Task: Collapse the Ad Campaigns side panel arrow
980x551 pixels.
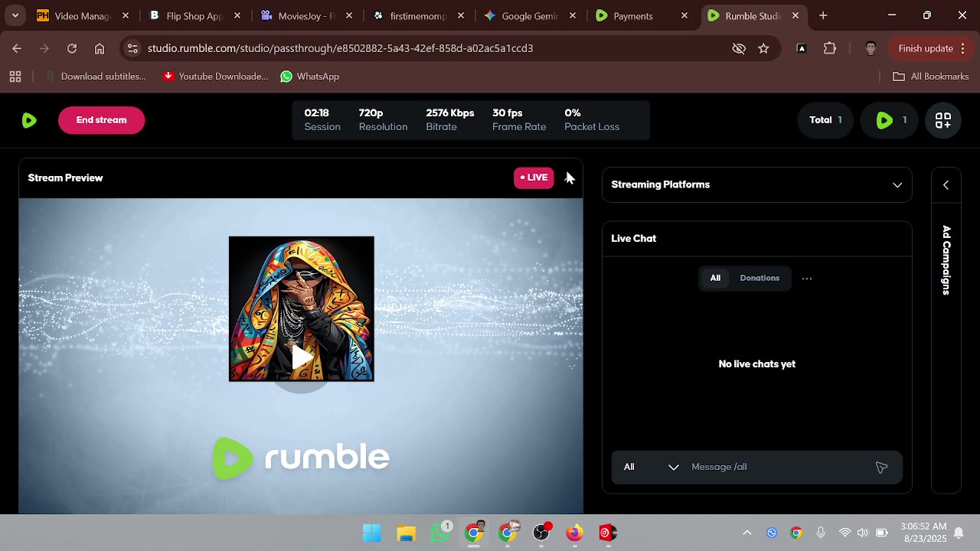Action: [x=946, y=184]
